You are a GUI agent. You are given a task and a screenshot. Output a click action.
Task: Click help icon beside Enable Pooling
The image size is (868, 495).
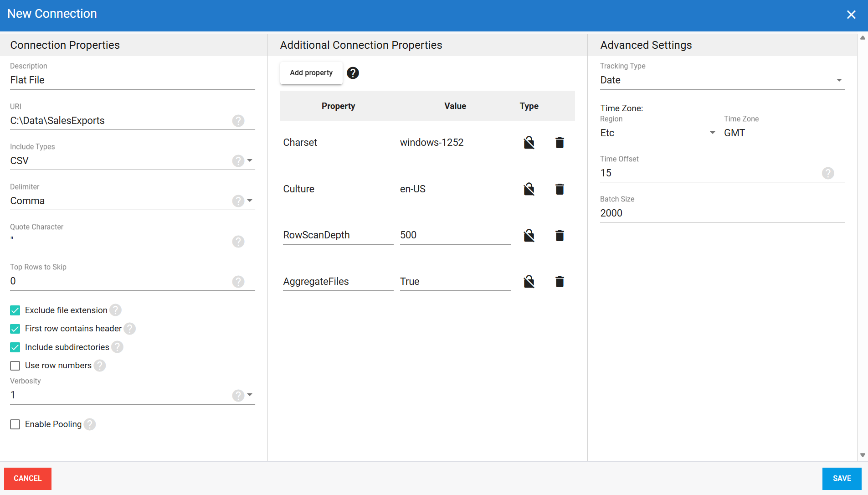[x=90, y=424]
